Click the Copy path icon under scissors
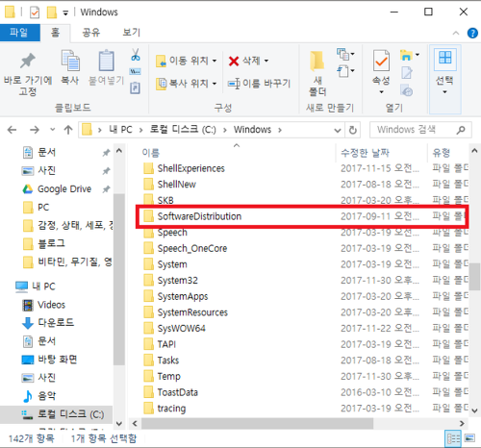This screenshot has height=448, width=481. 135,72
